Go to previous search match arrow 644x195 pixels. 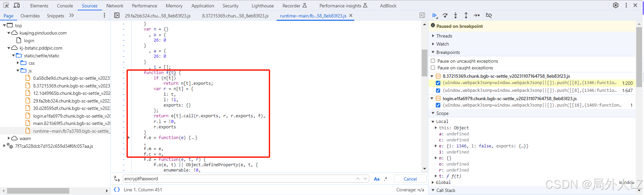pos(358,179)
